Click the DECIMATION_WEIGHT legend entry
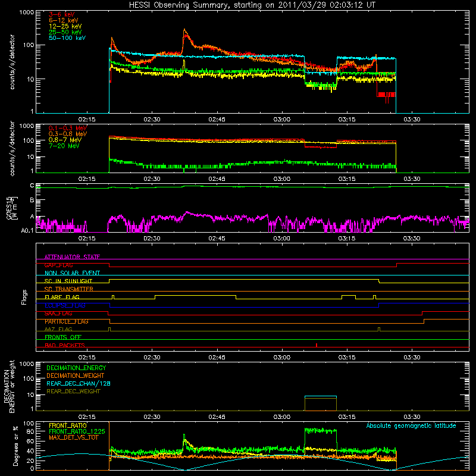 [76, 375]
